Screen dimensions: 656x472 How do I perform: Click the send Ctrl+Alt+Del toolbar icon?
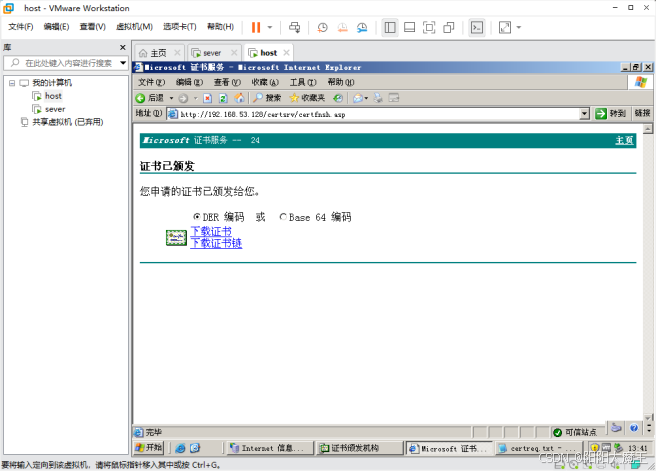coord(295,28)
